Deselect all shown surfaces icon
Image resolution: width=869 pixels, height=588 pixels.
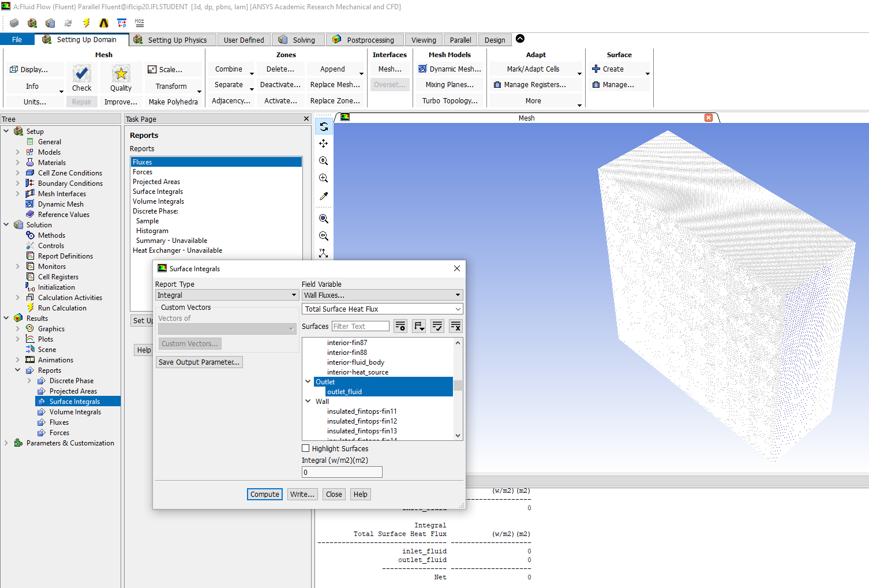[x=456, y=326]
